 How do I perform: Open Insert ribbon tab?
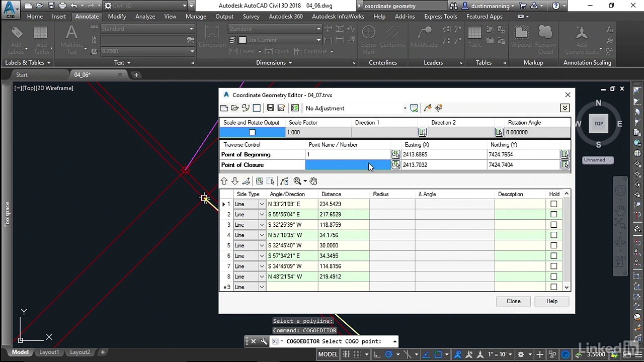click(59, 17)
